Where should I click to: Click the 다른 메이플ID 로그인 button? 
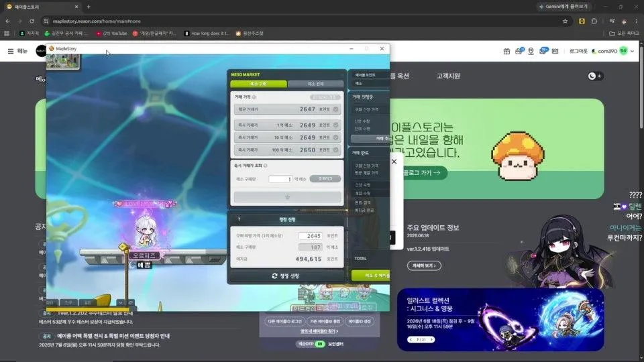[285, 321]
